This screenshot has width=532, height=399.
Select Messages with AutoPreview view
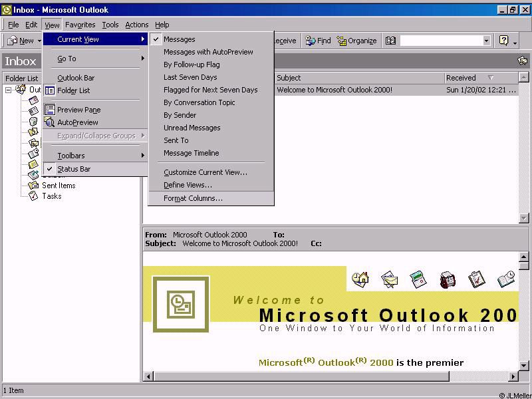pos(211,52)
